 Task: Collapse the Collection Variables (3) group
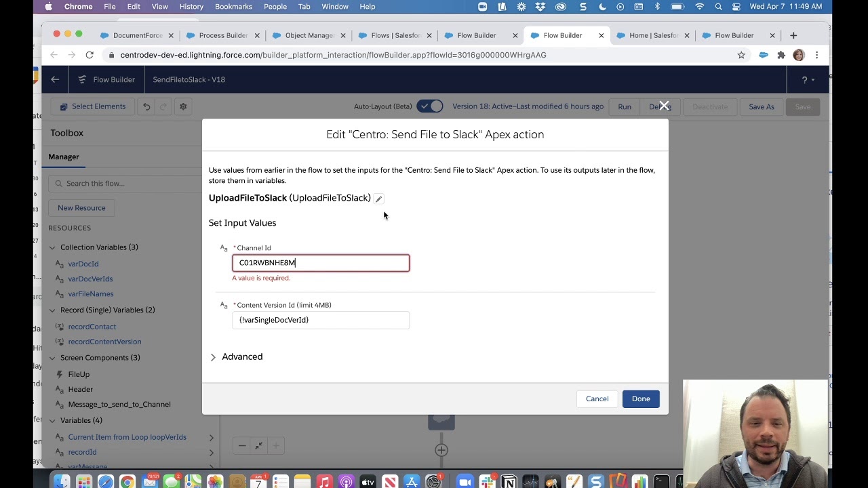(x=52, y=247)
